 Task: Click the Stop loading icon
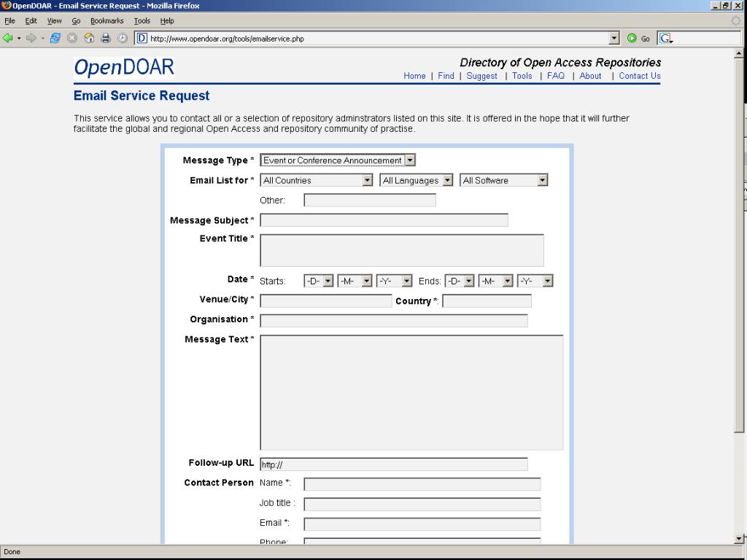click(72, 38)
